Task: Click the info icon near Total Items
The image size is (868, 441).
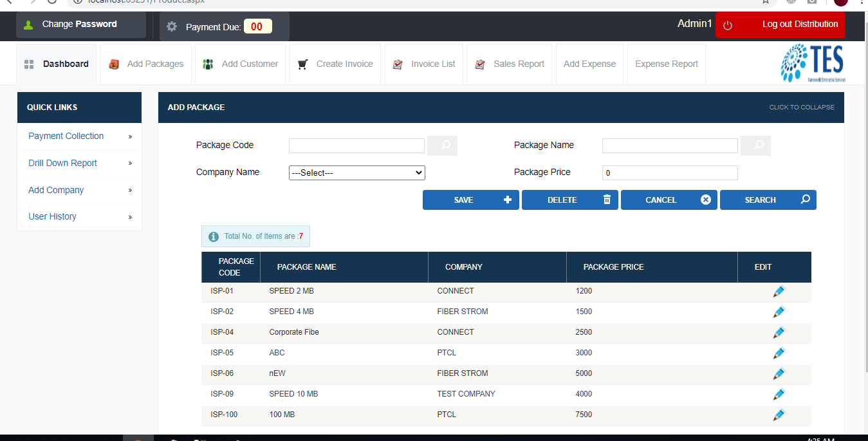Action: click(214, 237)
